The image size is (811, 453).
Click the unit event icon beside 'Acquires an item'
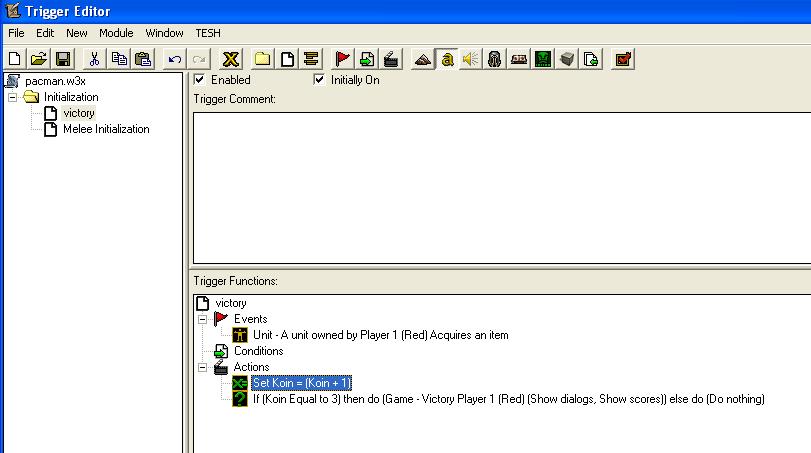[240, 335]
